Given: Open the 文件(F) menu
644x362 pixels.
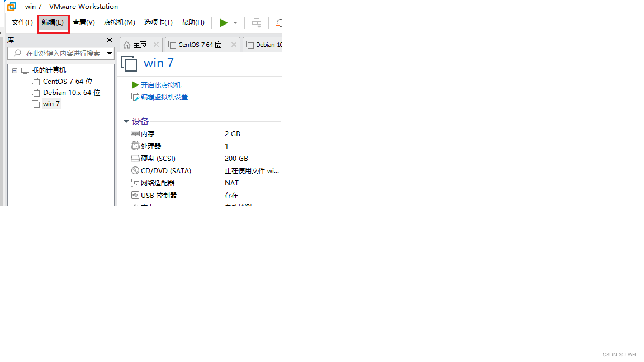Looking at the screenshot, I should click(x=22, y=22).
